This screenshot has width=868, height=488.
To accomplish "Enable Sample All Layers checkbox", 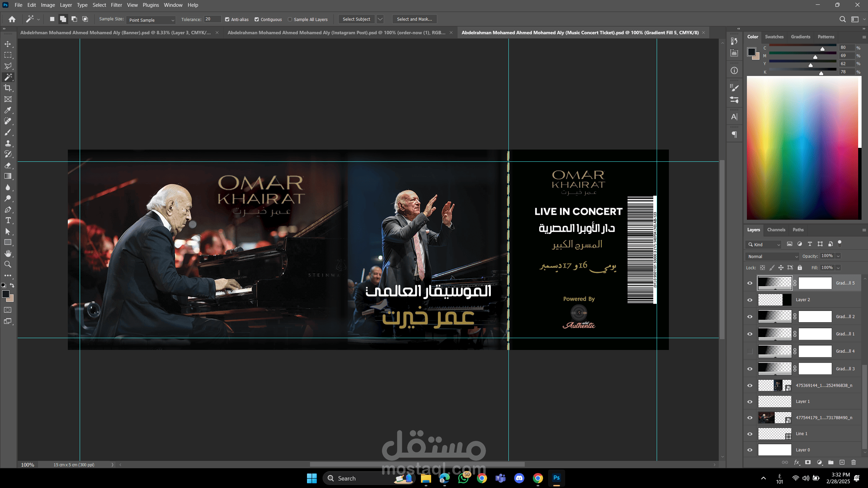I will [x=290, y=19].
